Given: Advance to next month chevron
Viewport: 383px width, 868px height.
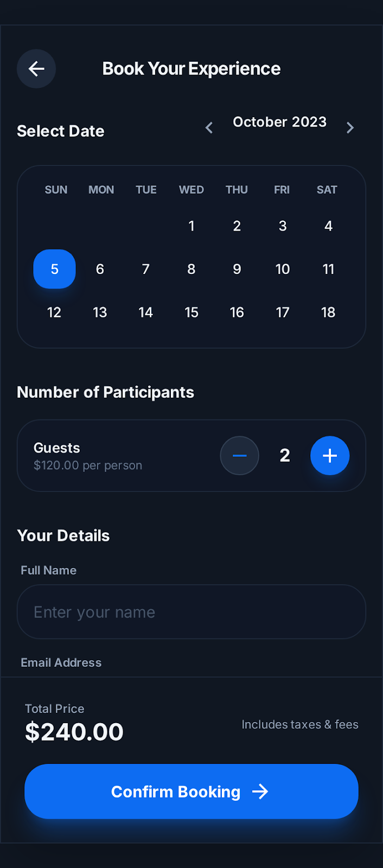Looking at the screenshot, I should (350, 128).
